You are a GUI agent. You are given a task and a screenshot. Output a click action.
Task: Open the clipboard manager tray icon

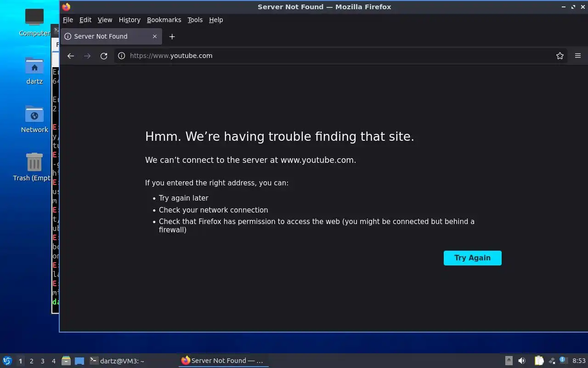(539, 361)
